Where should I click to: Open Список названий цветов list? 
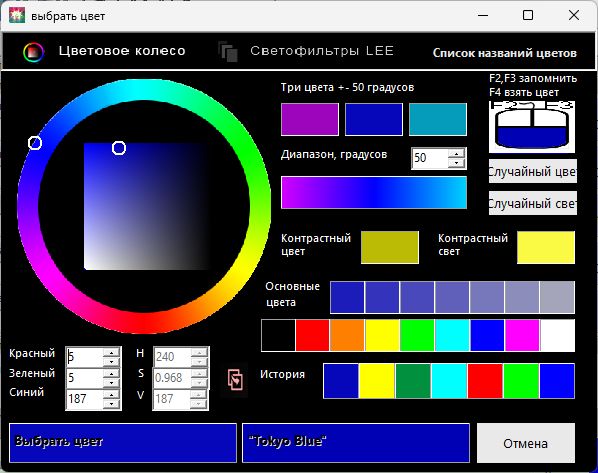point(505,53)
